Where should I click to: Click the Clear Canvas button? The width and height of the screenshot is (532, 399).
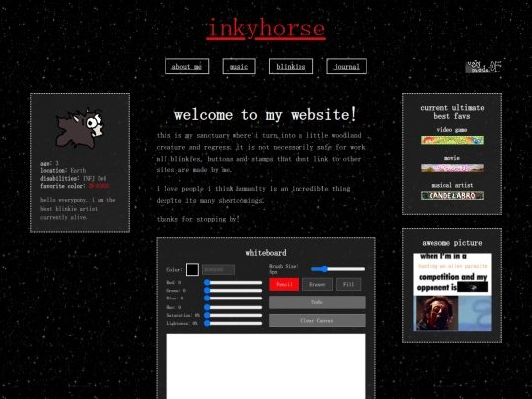point(317,320)
